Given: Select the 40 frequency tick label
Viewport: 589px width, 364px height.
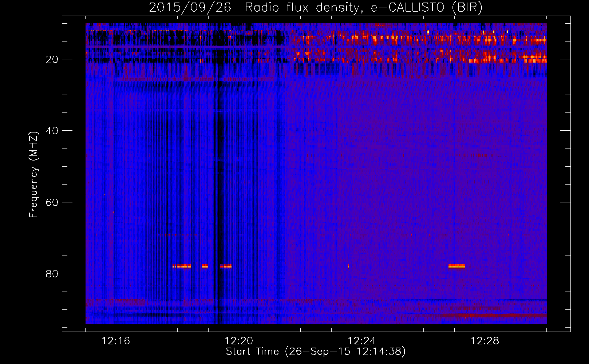Looking at the screenshot, I should point(52,131).
